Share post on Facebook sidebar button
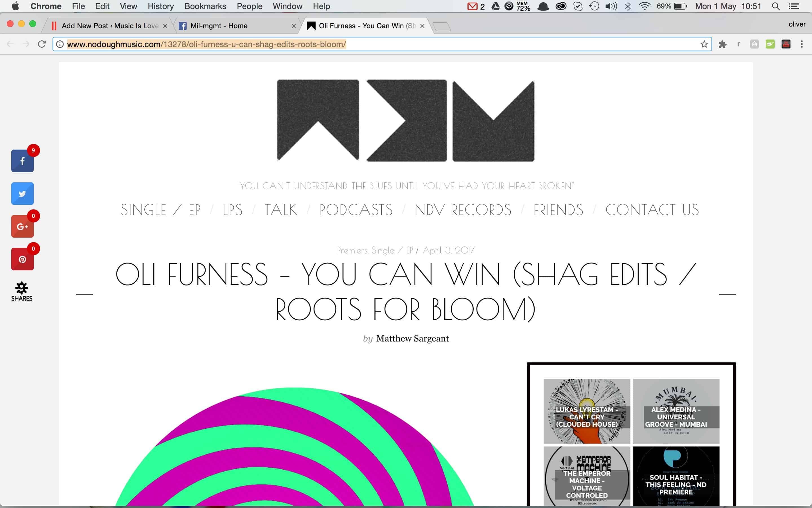 coord(23,161)
